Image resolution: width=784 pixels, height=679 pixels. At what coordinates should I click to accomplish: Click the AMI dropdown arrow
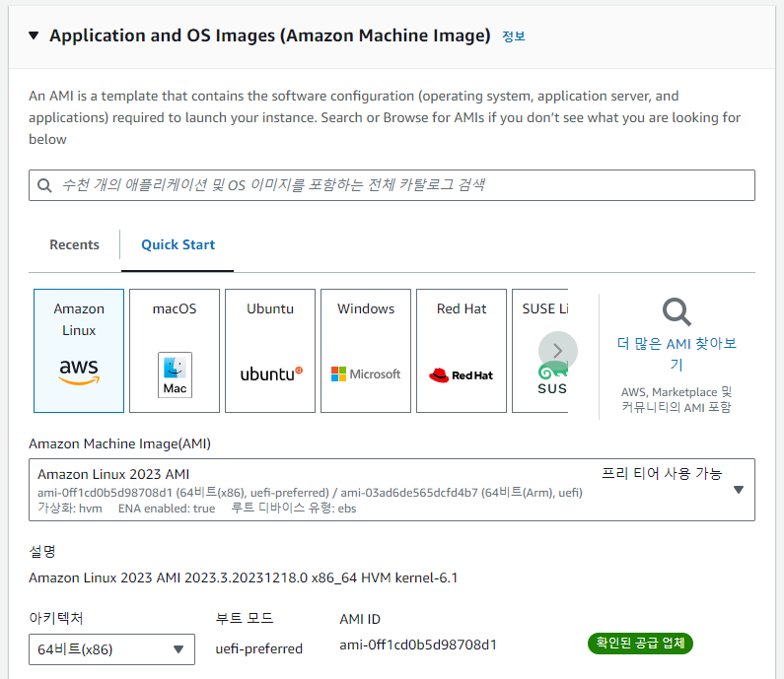coord(739,490)
